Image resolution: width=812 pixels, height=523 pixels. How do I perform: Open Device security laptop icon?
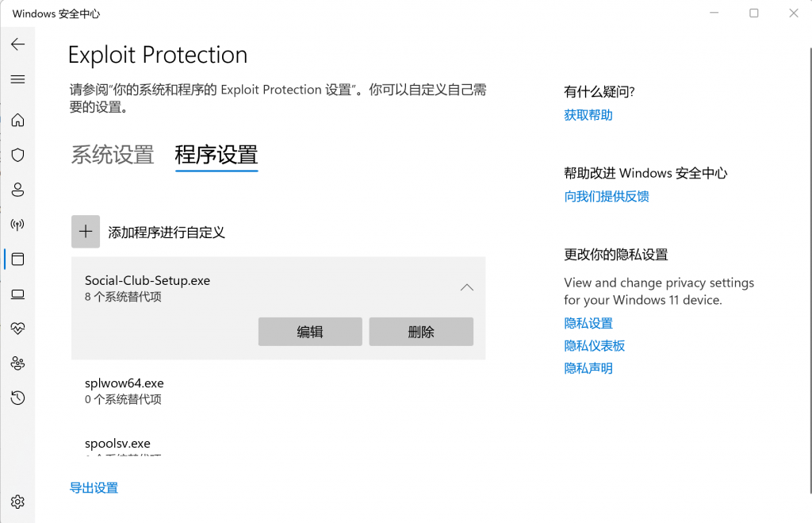tap(17, 294)
